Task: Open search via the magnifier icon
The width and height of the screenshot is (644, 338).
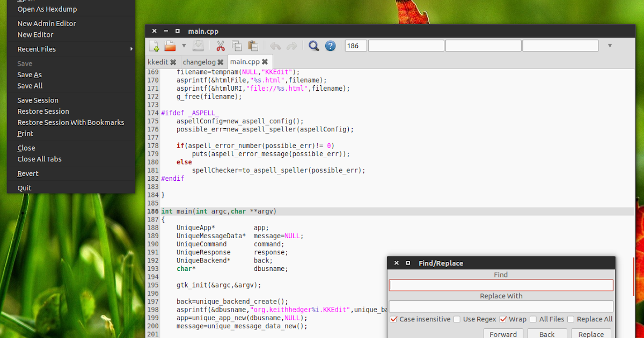Action: click(x=314, y=46)
